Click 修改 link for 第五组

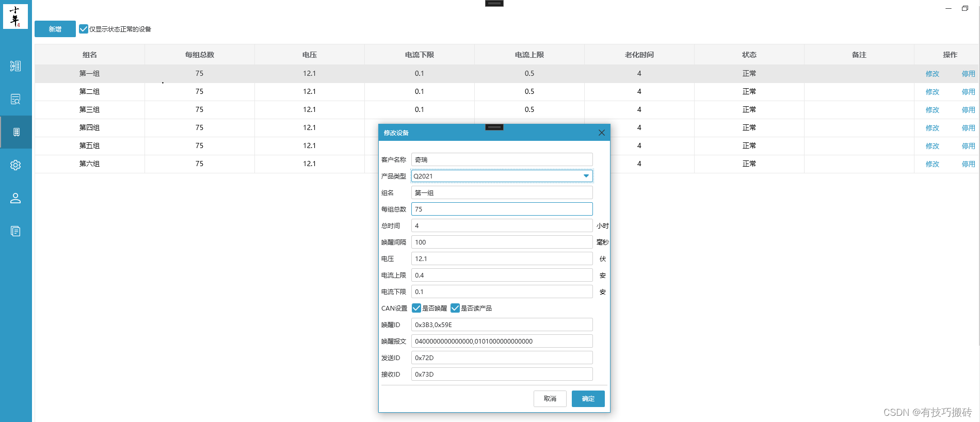click(933, 146)
